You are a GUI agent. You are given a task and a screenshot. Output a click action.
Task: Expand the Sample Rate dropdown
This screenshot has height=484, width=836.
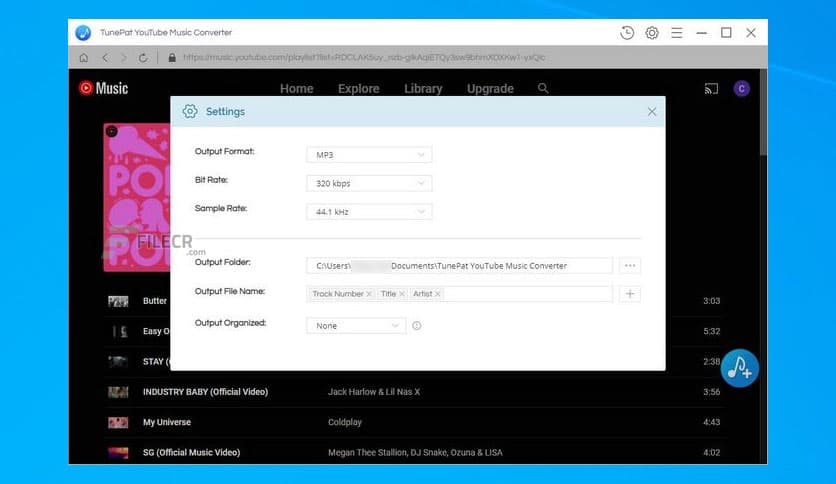tap(368, 212)
